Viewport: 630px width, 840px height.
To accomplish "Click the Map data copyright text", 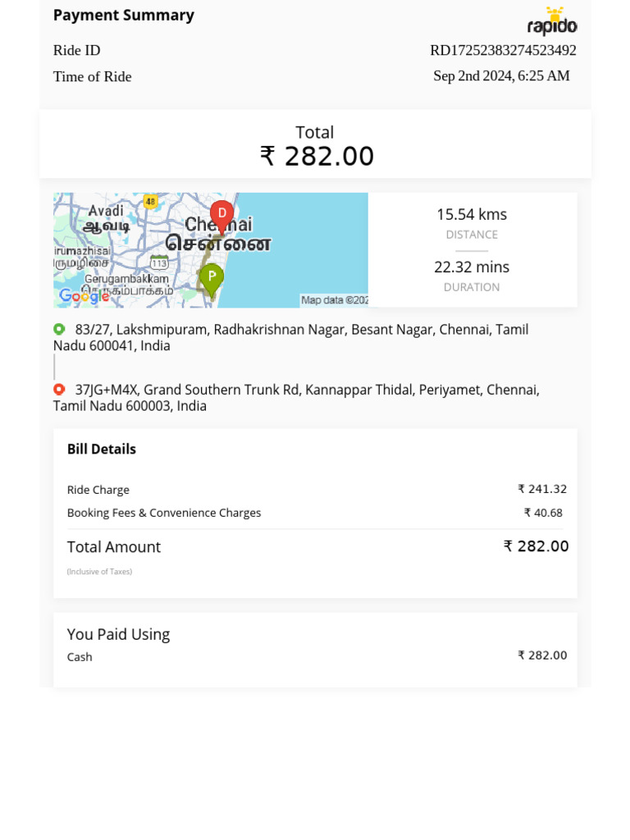I will coord(335,300).
